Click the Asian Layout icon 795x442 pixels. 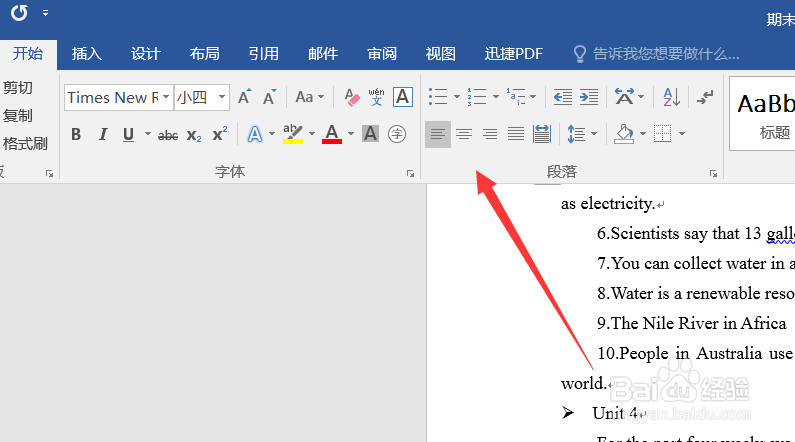click(x=625, y=96)
